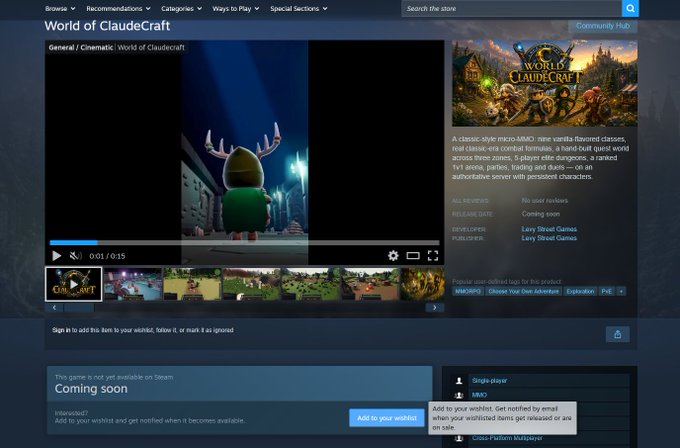Click the Single-player feature link

pos(489,381)
